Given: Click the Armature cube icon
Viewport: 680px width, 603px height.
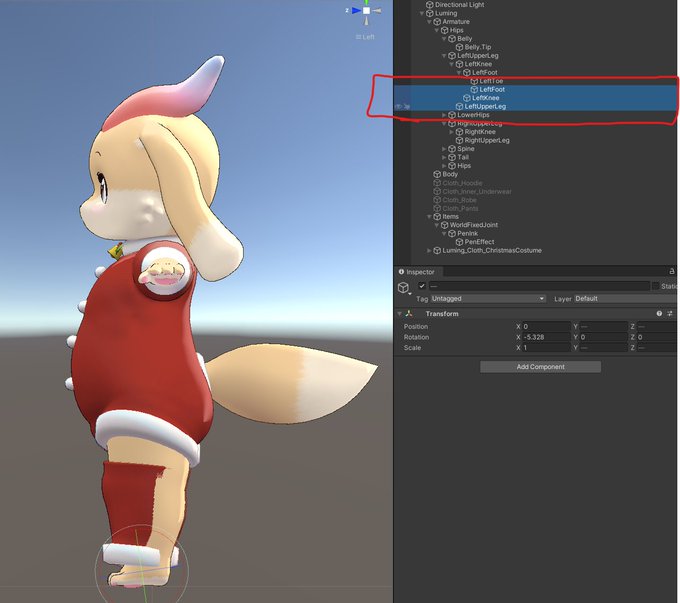Looking at the screenshot, I should tap(437, 22).
